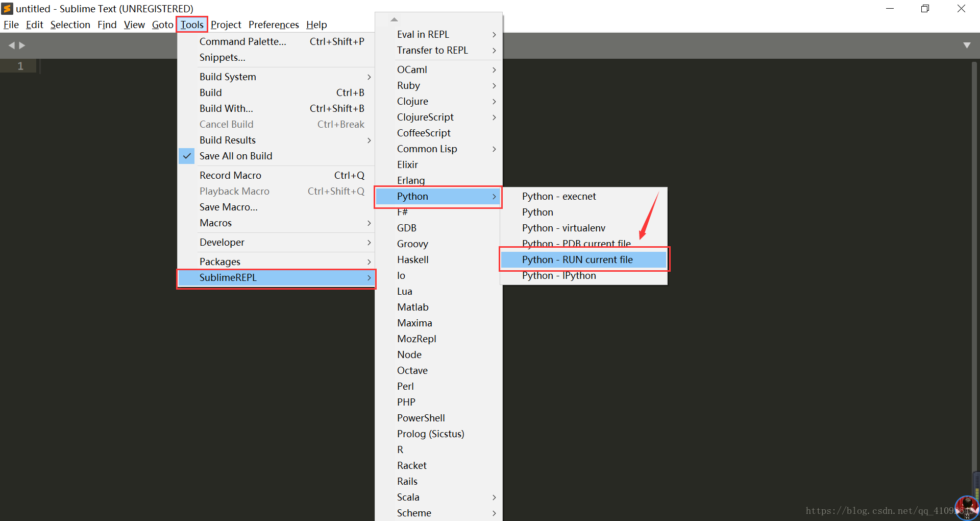Click the Sublime Text app icon in title bar
Viewport: 980px width, 521px height.
click(7, 8)
